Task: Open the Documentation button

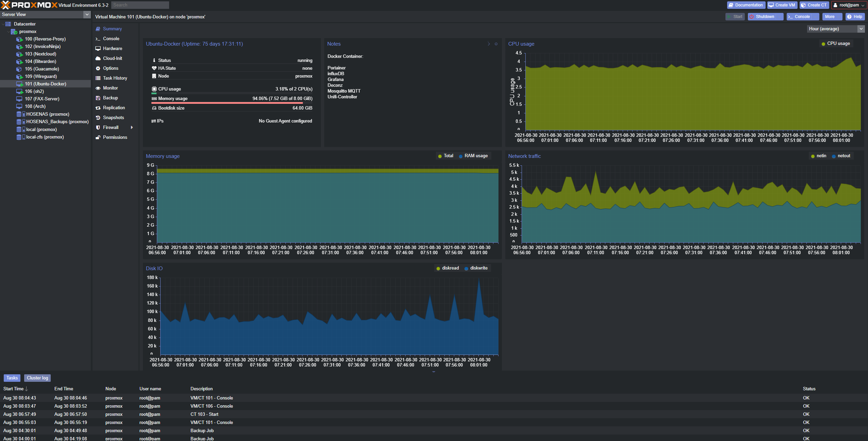Action: 746,5
